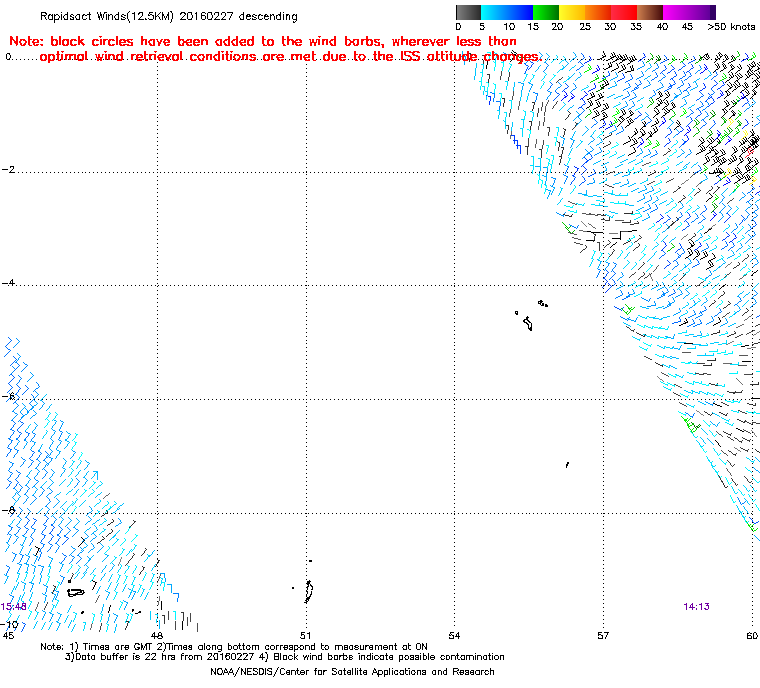
Task: Click the yellow 20-25 knots color swatch
Action: tap(572, 12)
